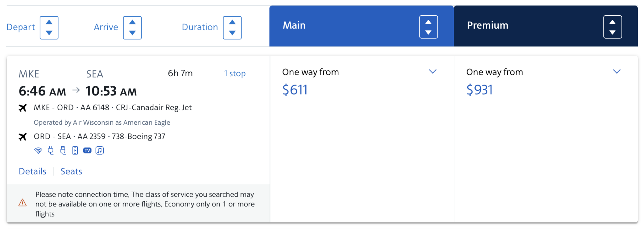
Task: Expand the Main fare price details
Action: (x=433, y=71)
